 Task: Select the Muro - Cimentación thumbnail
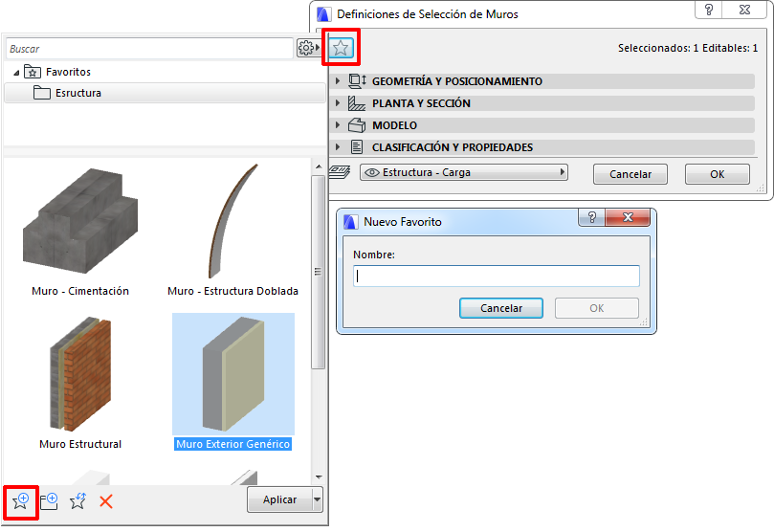[80, 221]
